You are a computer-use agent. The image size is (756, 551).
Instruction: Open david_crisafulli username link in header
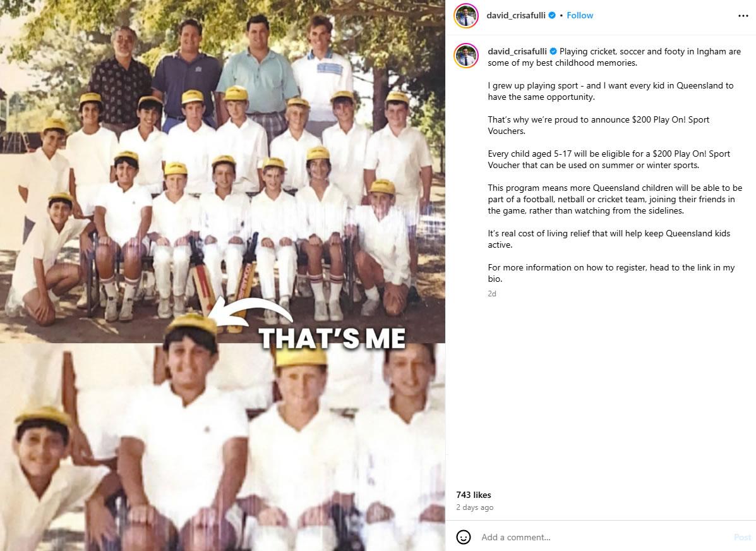[516, 15]
